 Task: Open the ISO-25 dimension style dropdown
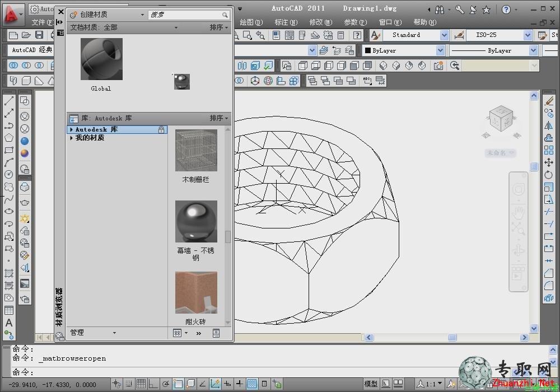tap(528, 35)
